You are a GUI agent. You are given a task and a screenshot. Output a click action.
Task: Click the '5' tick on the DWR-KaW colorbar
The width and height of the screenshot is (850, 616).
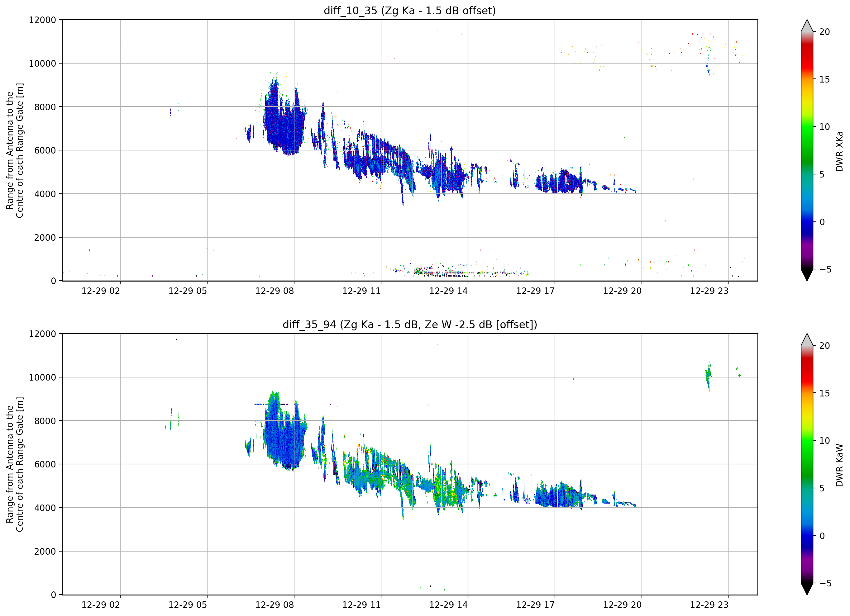coord(822,488)
